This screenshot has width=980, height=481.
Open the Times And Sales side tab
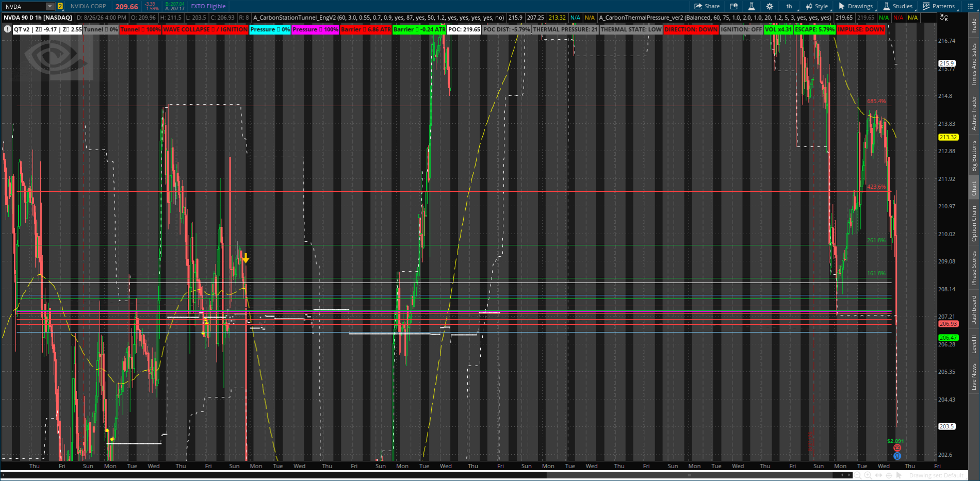point(974,64)
